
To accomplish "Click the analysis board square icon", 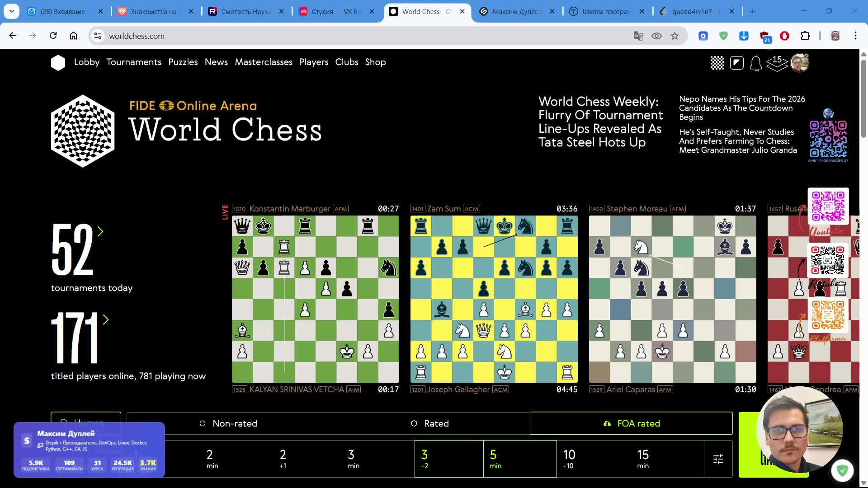I will [736, 63].
